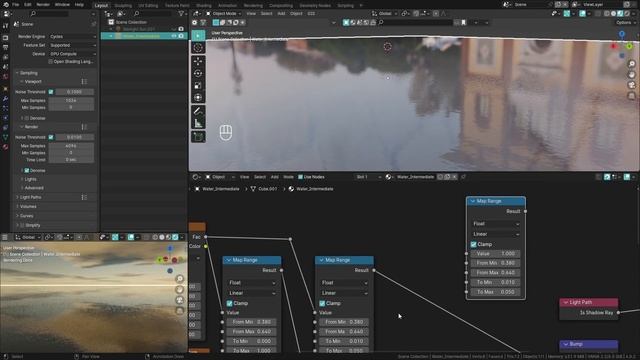The width and height of the screenshot is (640, 360).
Task: Adjust From Min on the upper-right Map Range
Action: (x=496, y=263)
